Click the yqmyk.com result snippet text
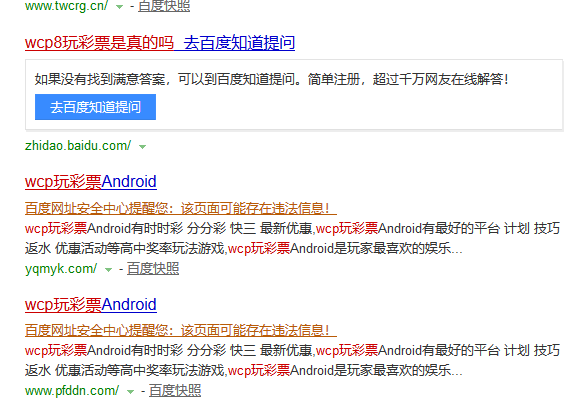The height and width of the screenshot is (410, 571). (292, 238)
